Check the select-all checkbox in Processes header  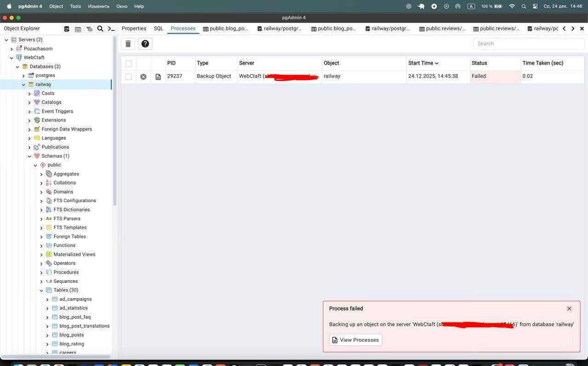[x=129, y=63]
